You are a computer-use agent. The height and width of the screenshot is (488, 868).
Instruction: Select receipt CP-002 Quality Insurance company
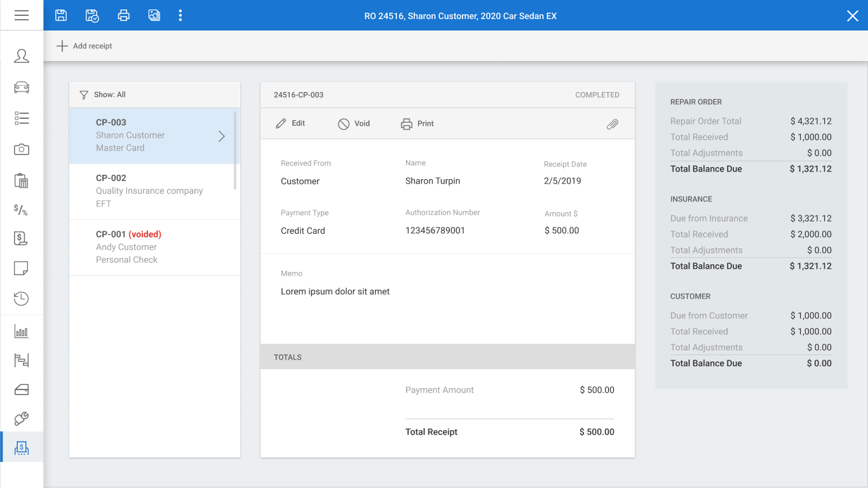(154, 191)
